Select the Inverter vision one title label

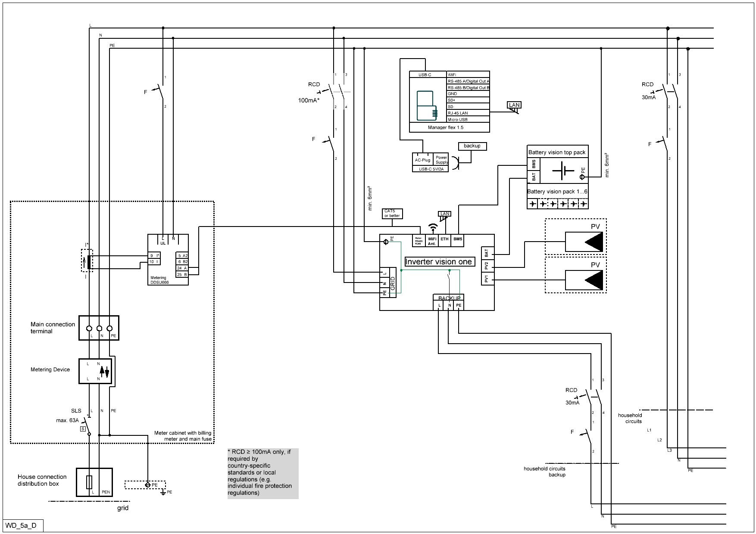pyautogui.click(x=439, y=262)
